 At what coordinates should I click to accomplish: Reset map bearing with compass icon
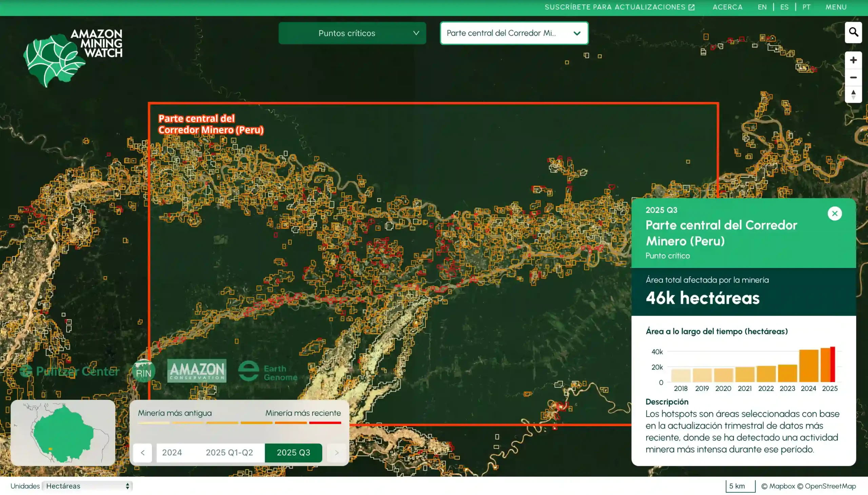coord(853,95)
